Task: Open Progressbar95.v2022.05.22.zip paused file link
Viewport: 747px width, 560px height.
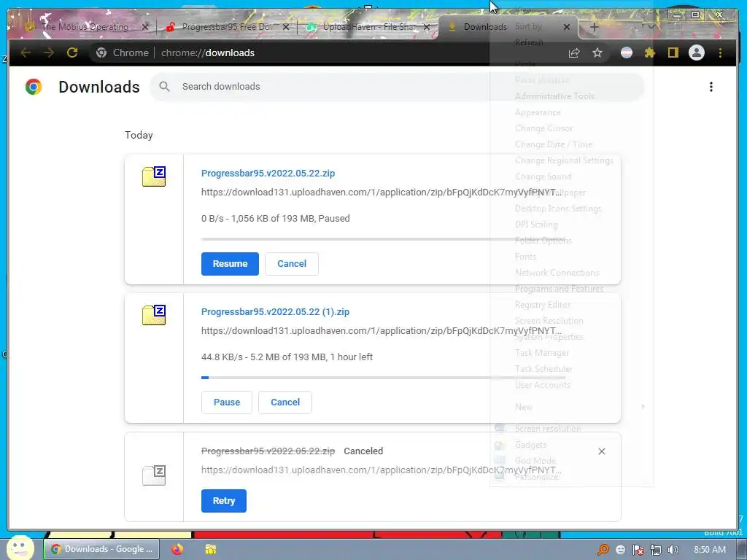Action: coord(268,174)
